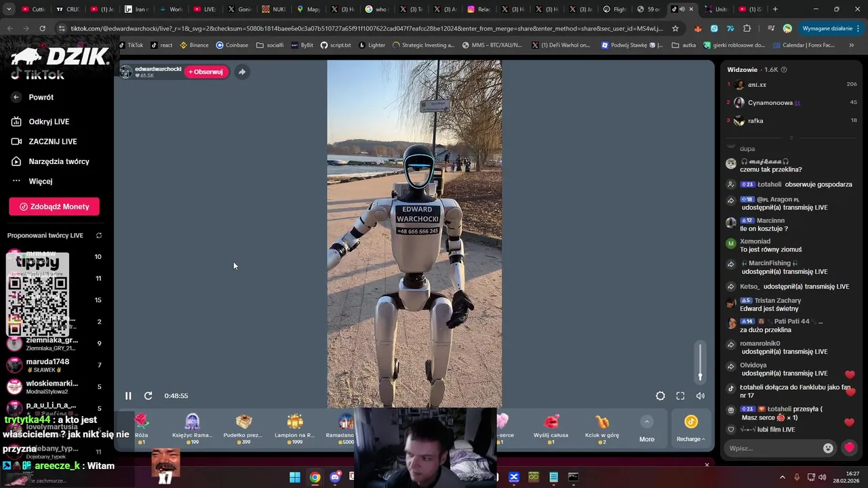Switch the video to fullscreen mode
This screenshot has height=488, width=868.
(680, 396)
